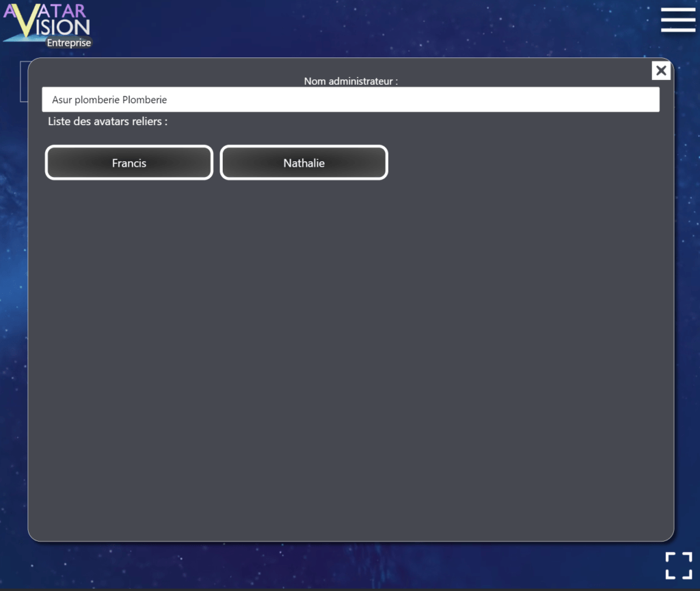Click the "Liste des avatars reliers :" label
Viewport: 700px width, 591px height.
tap(107, 122)
